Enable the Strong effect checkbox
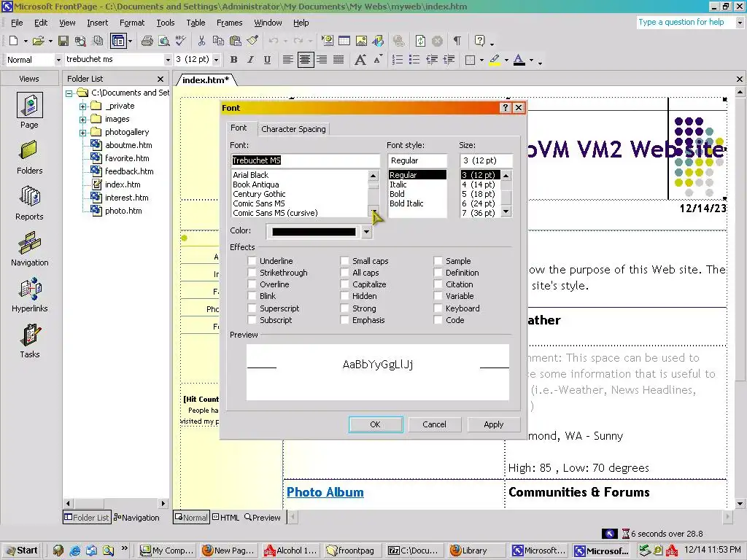 (344, 308)
